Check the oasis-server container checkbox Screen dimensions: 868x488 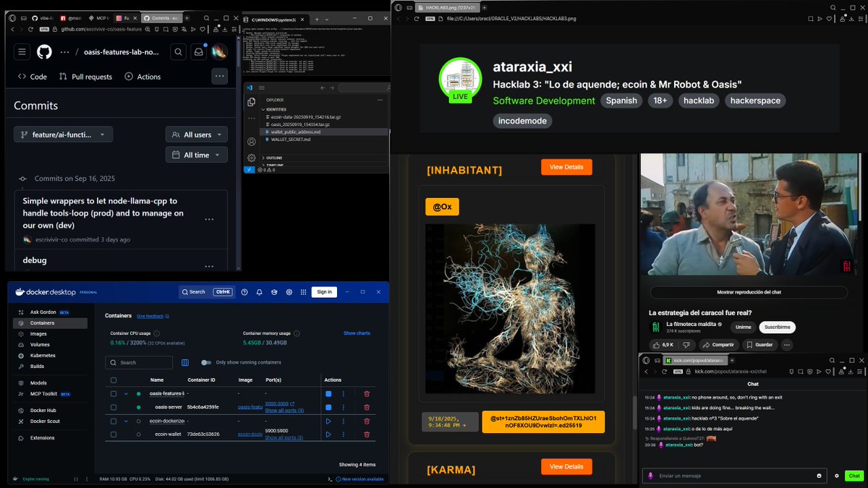click(x=114, y=407)
